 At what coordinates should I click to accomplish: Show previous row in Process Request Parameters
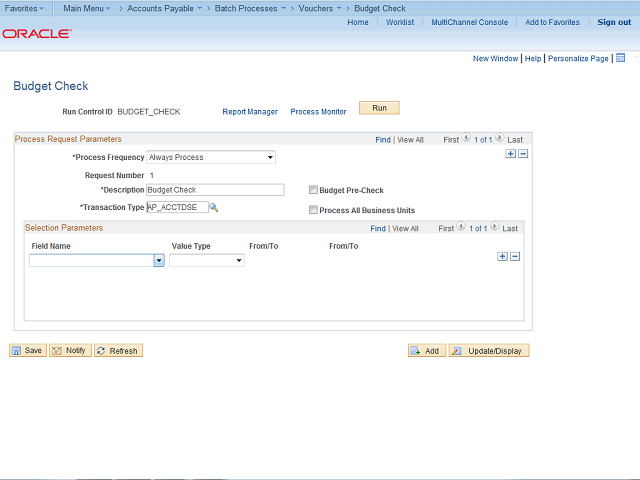(x=466, y=138)
